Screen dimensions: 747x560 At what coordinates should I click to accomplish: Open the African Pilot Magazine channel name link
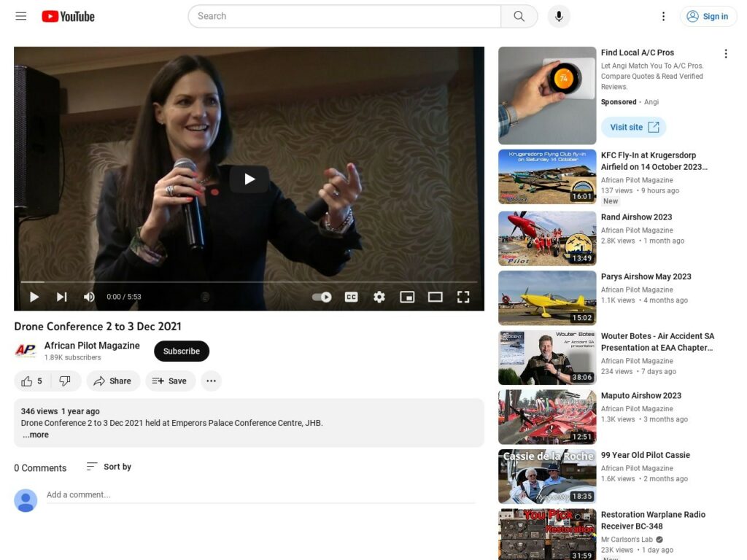92,345
